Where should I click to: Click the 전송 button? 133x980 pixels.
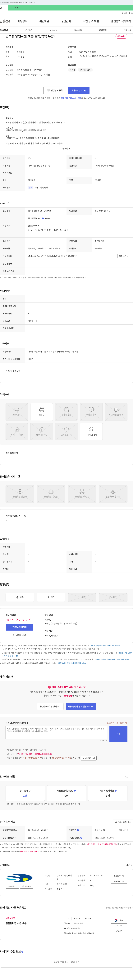tap(118, 734)
